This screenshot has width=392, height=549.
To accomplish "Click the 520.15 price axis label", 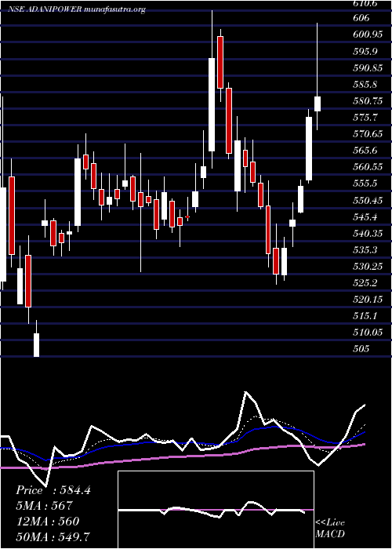I will coord(368,300).
